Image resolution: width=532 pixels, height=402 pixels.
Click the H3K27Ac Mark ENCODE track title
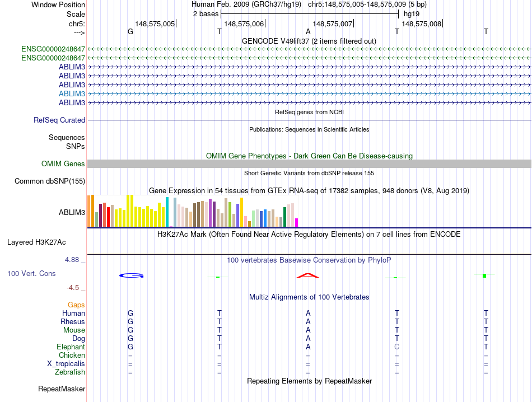[x=309, y=235]
